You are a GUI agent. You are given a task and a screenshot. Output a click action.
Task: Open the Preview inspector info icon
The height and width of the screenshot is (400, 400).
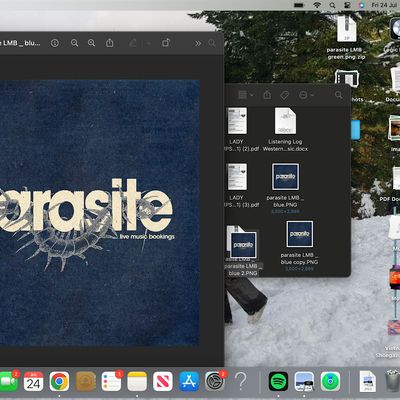pos(55,43)
